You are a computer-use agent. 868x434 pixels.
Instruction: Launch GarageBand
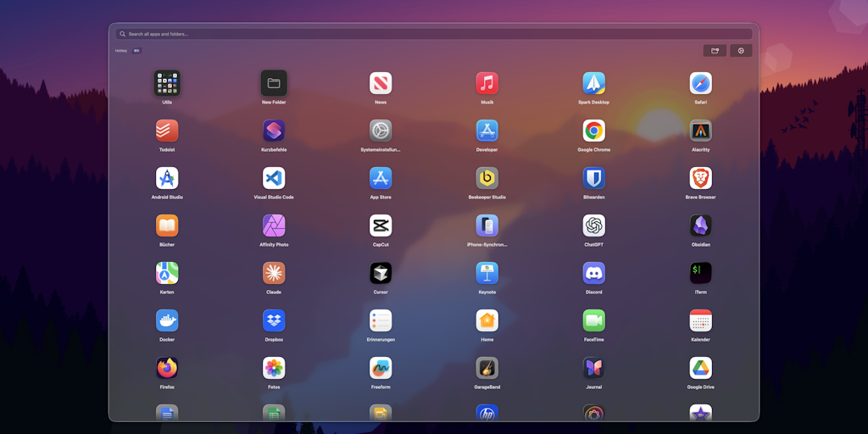tap(487, 368)
